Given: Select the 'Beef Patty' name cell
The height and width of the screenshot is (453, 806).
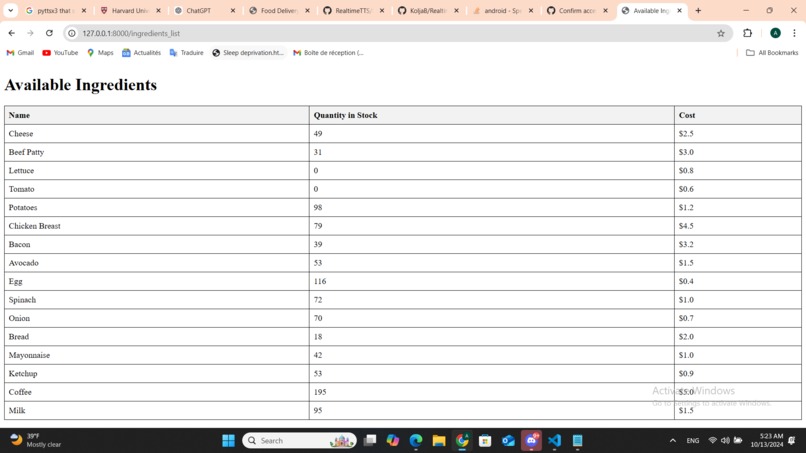Looking at the screenshot, I should pos(157,152).
